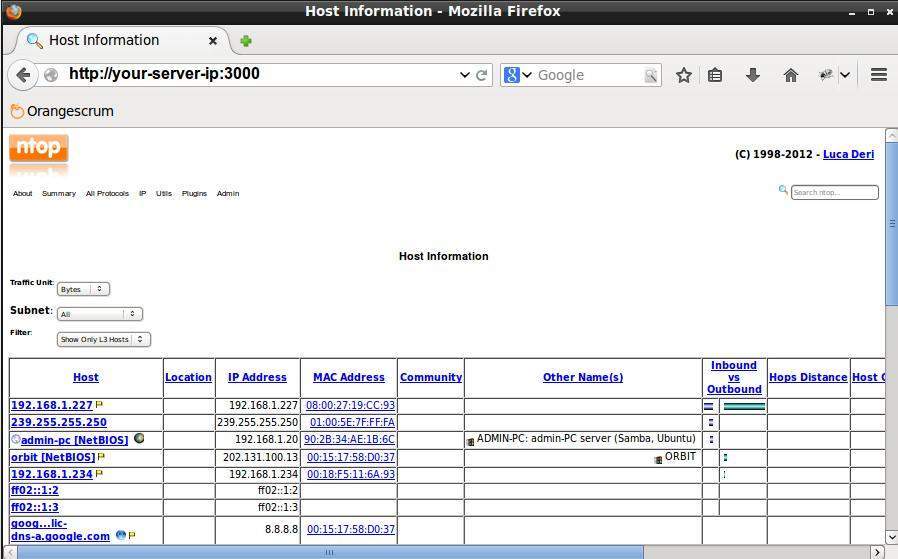Open the Firefox hamburger menu
This screenshot has height=559, width=898.
point(879,74)
